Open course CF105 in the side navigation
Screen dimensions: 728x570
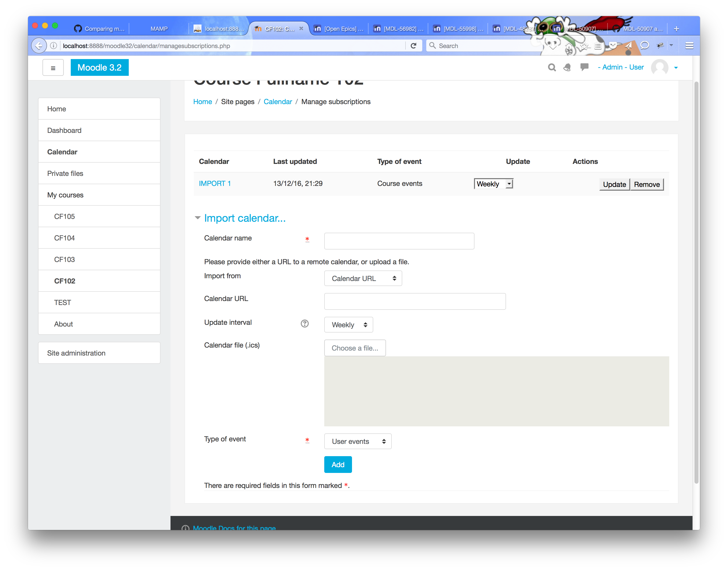pos(99,217)
